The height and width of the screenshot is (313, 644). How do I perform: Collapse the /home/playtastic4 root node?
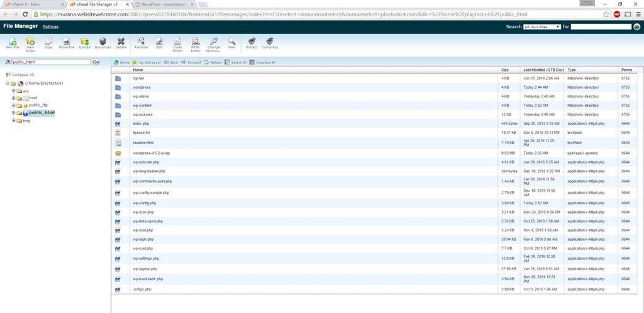[x=8, y=83]
